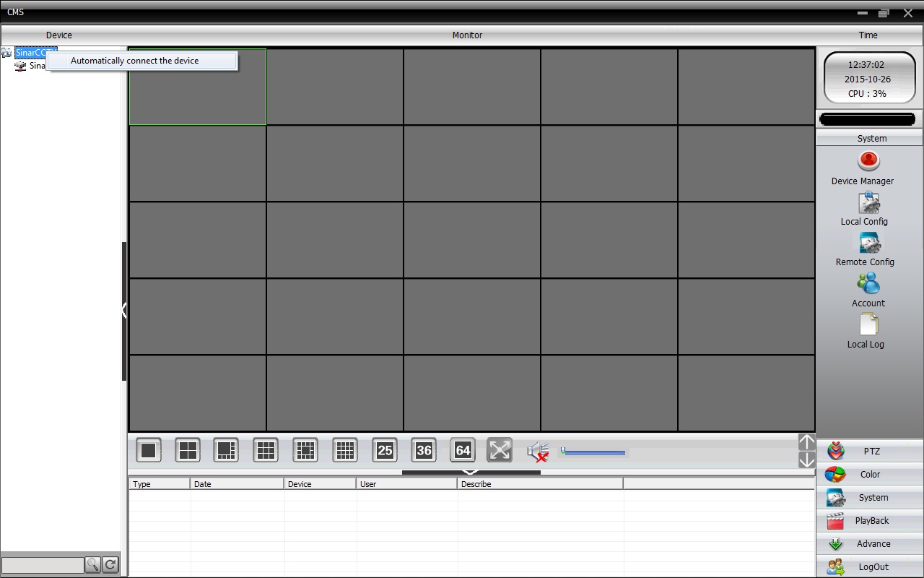Open Local Config settings icon
The width and height of the screenshot is (924, 578).
869,203
